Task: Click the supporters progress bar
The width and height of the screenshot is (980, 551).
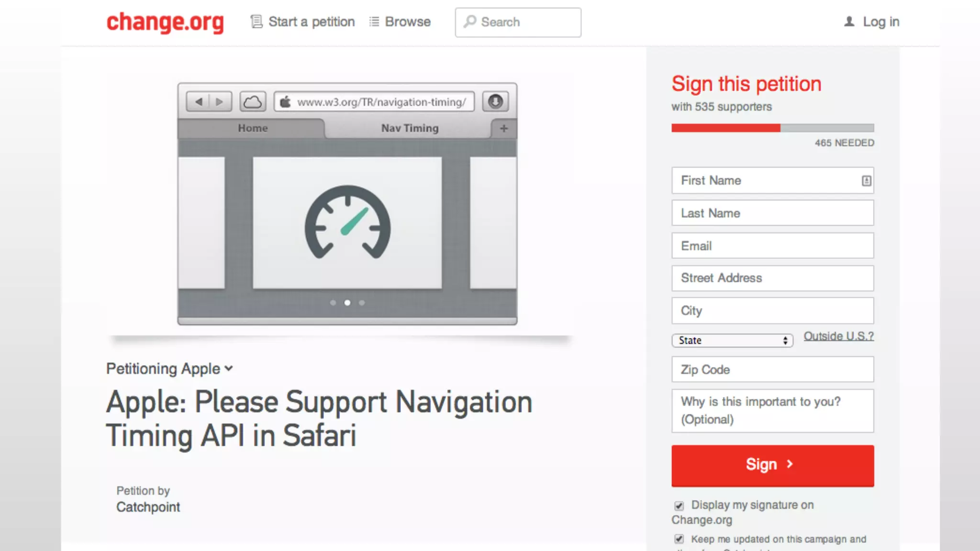Action: [x=772, y=128]
